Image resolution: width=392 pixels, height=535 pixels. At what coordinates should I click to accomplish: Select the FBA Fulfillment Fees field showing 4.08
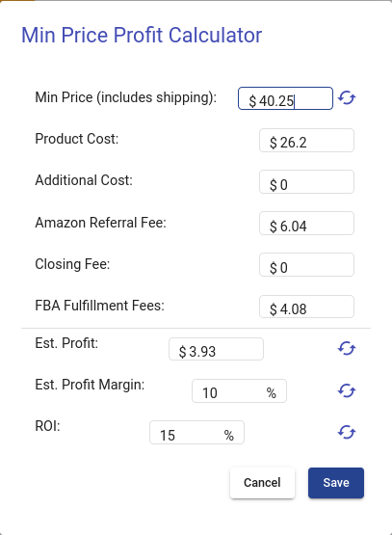coord(307,307)
